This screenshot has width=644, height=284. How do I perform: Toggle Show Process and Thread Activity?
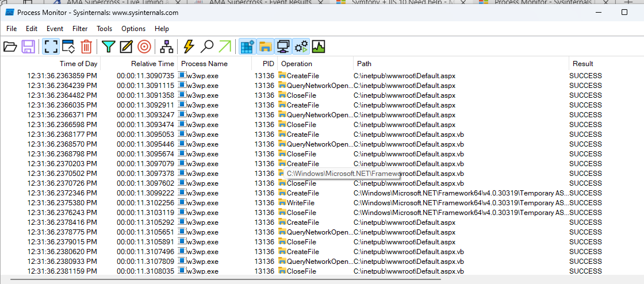[x=301, y=47]
